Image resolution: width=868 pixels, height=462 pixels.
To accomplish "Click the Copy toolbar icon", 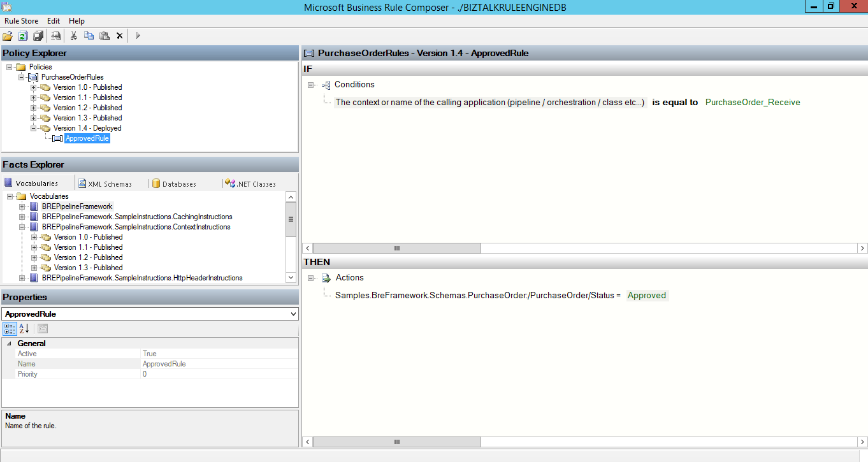I will tap(89, 36).
